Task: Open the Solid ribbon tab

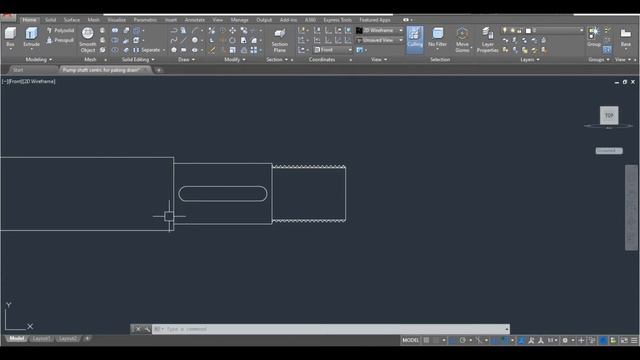Action: coord(51,20)
